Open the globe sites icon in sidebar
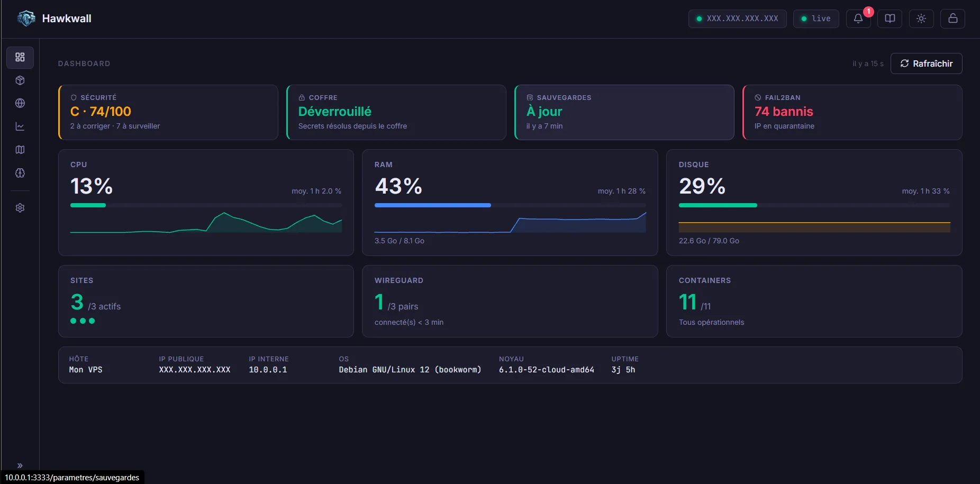This screenshot has width=980, height=484. [20, 103]
